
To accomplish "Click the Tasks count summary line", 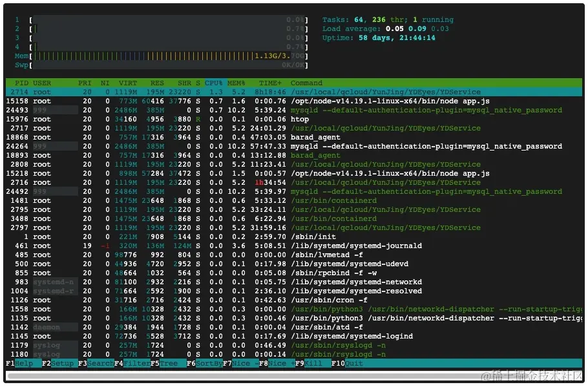I will (x=388, y=20).
